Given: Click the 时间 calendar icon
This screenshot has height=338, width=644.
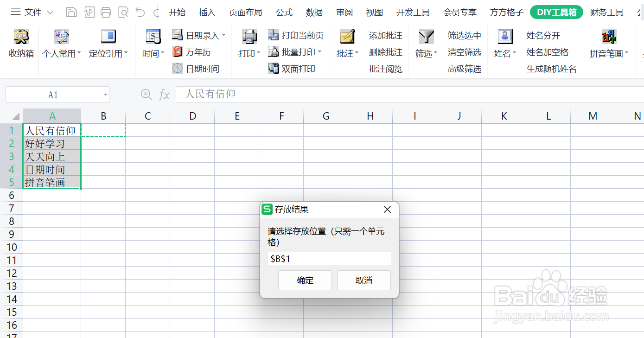Looking at the screenshot, I should pos(153,37).
